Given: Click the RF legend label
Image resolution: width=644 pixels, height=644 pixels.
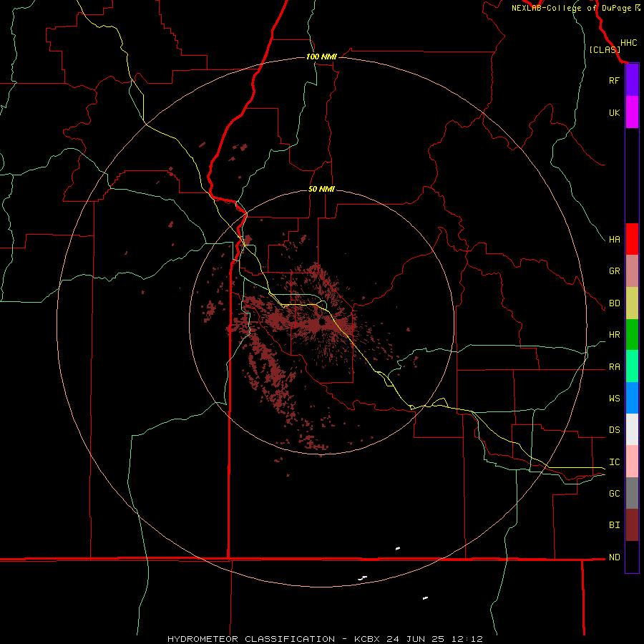Looking at the screenshot, I should tap(614, 80).
